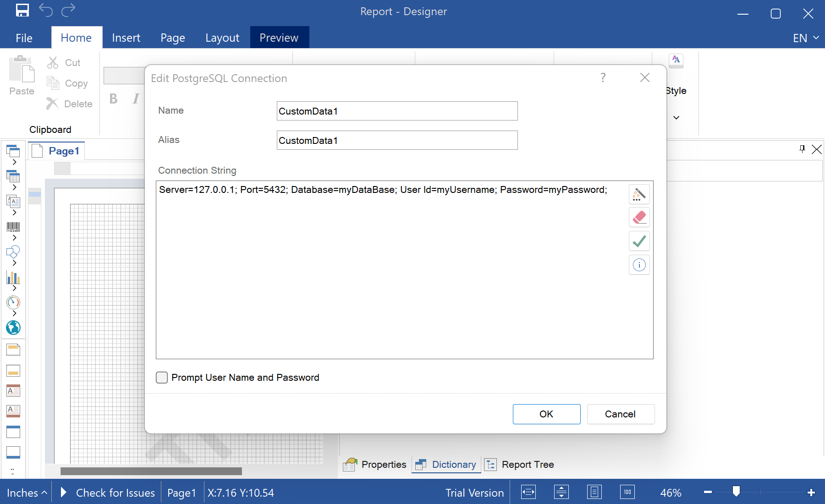Image resolution: width=825 pixels, height=504 pixels.
Task: Enable Prompt User Name and Password
Action: click(162, 378)
